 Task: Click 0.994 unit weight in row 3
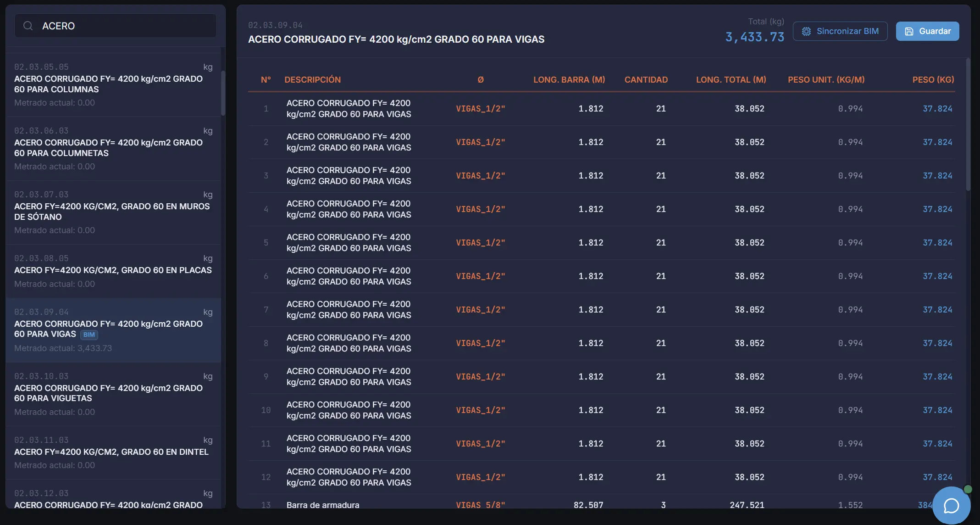(850, 176)
